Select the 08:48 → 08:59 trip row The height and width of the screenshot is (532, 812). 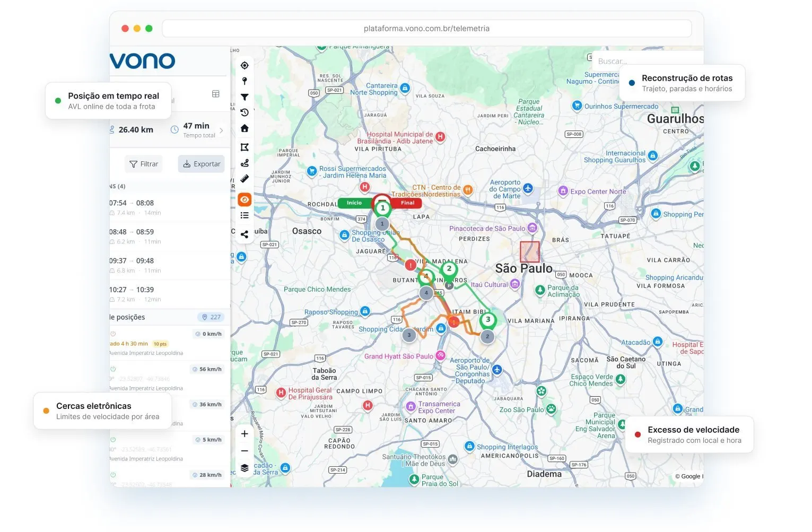tap(170, 236)
